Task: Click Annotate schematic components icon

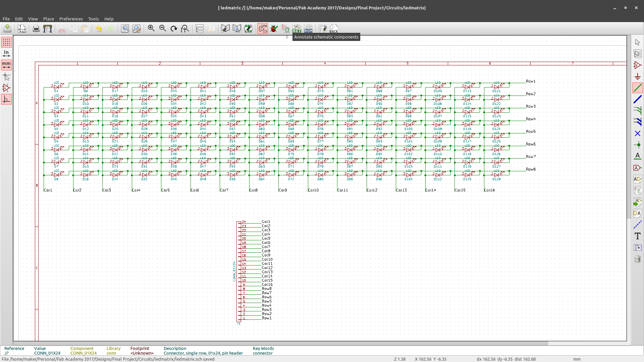Action: point(263,28)
